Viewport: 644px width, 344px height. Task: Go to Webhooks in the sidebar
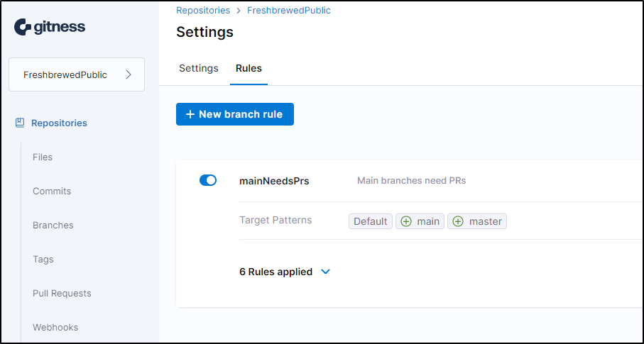tap(55, 327)
